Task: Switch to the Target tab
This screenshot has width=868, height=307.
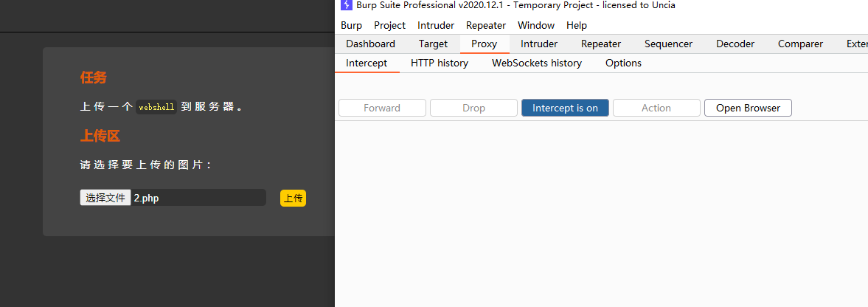Action: tap(433, 44)
